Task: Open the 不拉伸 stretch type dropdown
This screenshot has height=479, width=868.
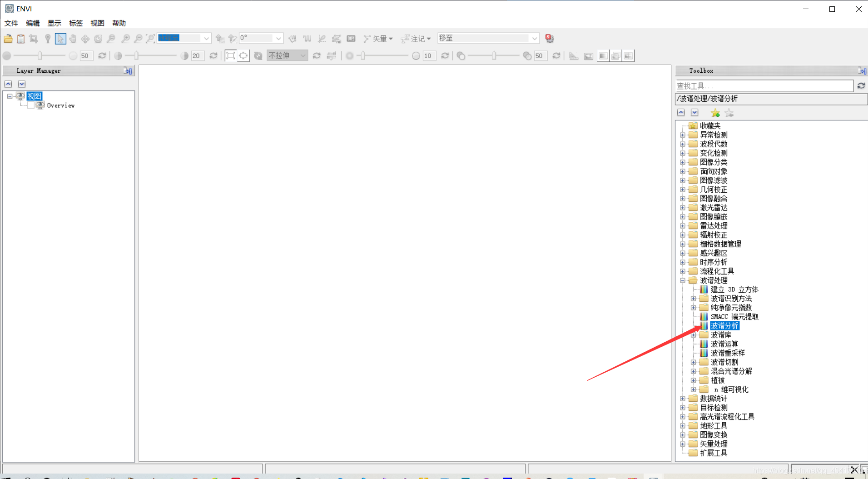Action: pyautogui.click(x=303, y=55)
